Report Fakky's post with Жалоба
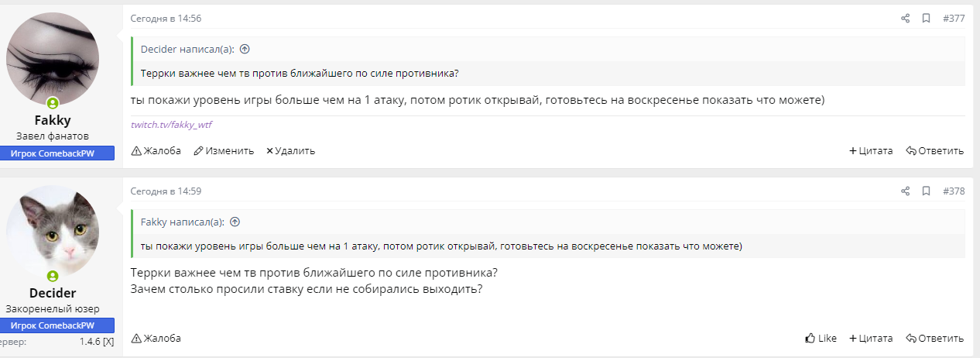 (x=156, y=151)
